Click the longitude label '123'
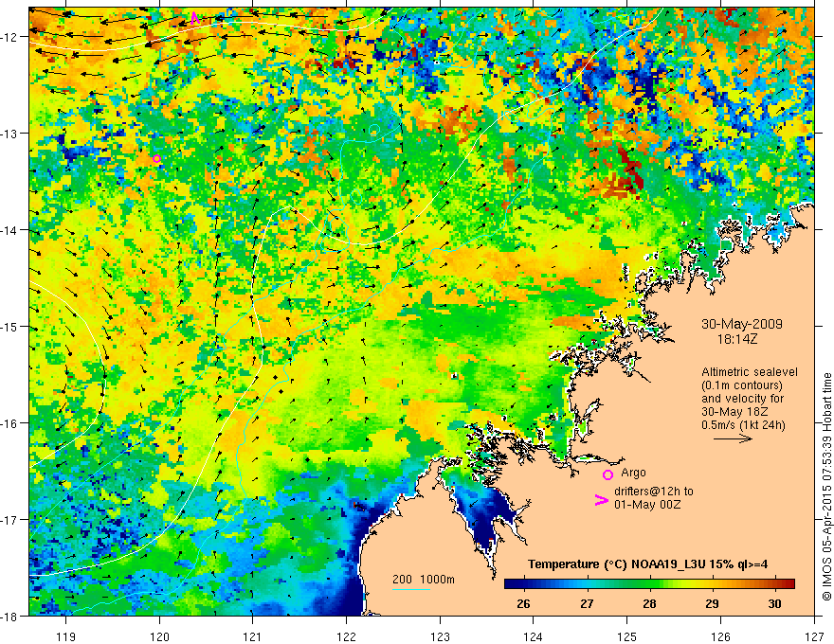The height and width of the screenshot is (644, 834). [440, 636]
